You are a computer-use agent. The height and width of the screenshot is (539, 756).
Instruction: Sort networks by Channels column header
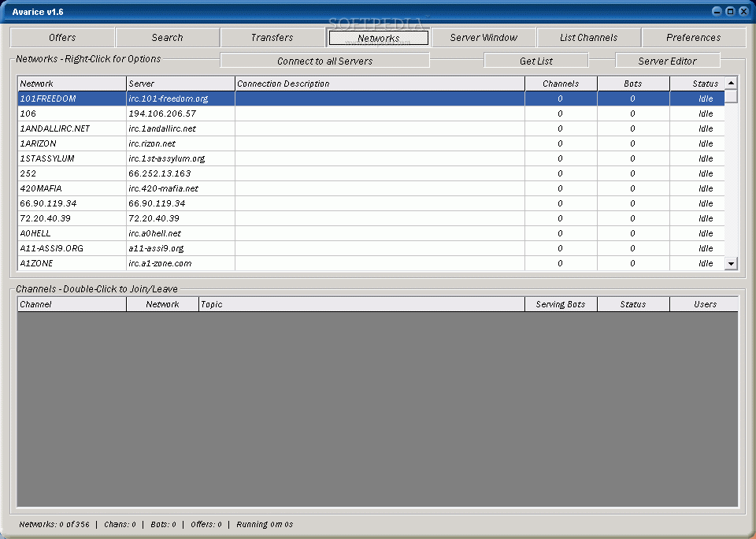pyautogui.click(x=561, y=84)
